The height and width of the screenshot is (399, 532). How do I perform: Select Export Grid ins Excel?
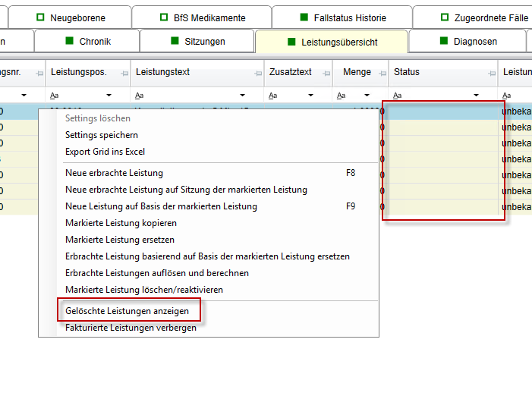(x=217, y=152)
